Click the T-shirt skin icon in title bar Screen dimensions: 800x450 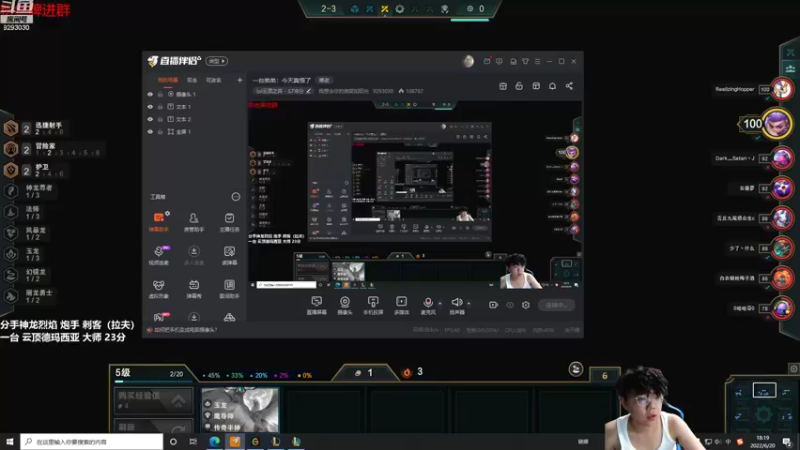pos(525,61)
